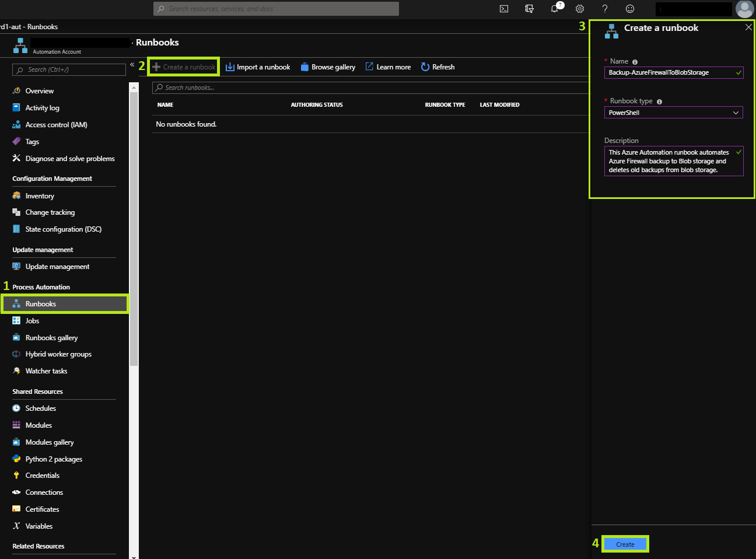Click the Search runbooks field
This screenshot has width=756, height=559.
click(x=370, y=88)
